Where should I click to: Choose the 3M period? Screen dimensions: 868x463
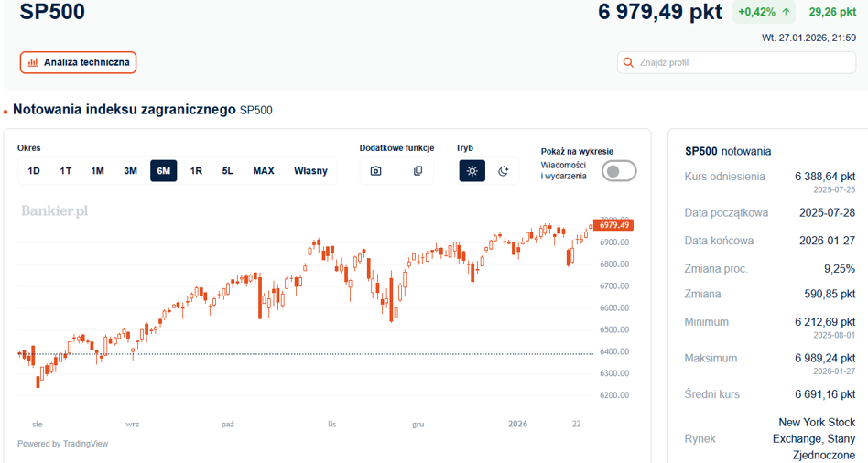[130, 171]
